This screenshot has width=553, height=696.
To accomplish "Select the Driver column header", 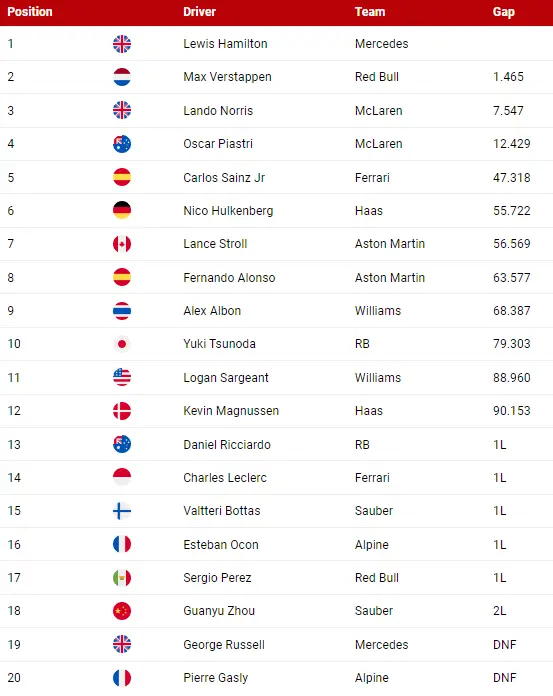I will pyautogui.click(x=199, y=12).
